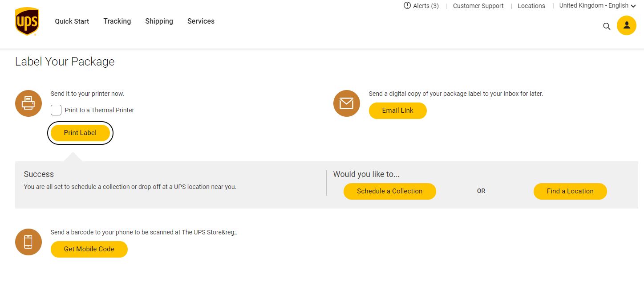Click the UPS shield logo
The height and width of the screenshot is (291, 644).
[x=27, y=21]
